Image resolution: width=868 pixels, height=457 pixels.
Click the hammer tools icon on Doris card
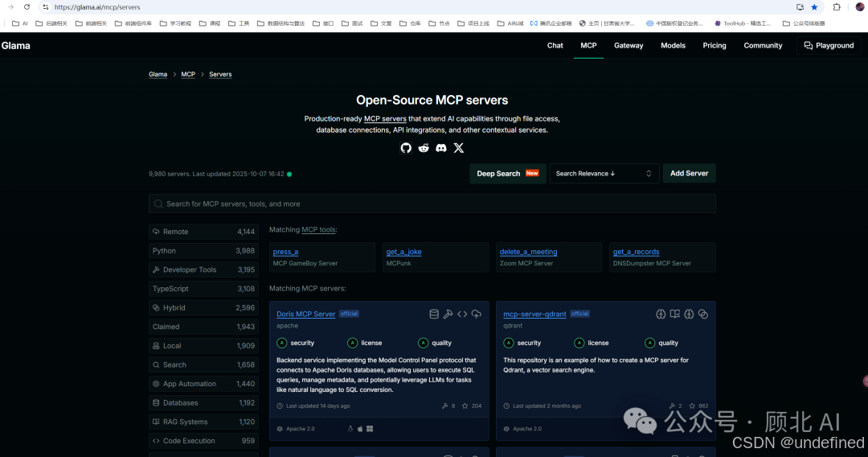pos(448,314)
